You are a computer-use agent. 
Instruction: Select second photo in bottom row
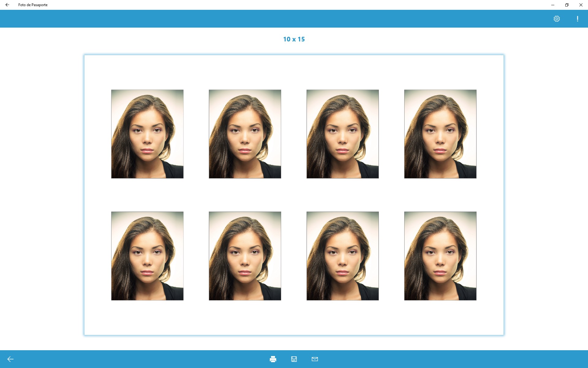coord(245,256)
